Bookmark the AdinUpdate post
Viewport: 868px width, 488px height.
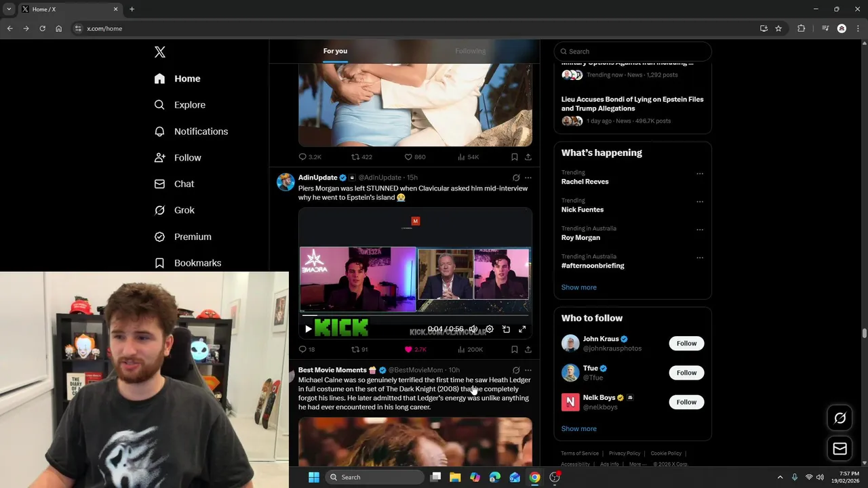515,350
